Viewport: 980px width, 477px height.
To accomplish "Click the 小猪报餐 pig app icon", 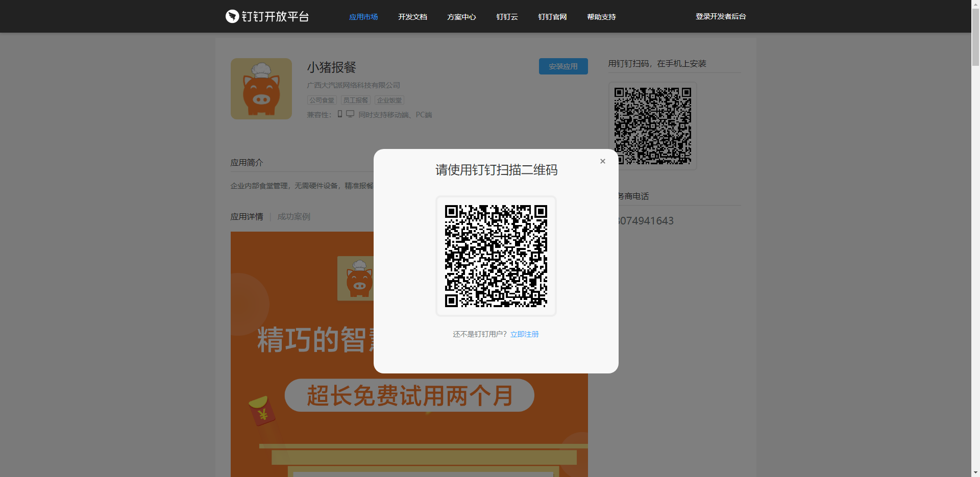I will [261, 89].
